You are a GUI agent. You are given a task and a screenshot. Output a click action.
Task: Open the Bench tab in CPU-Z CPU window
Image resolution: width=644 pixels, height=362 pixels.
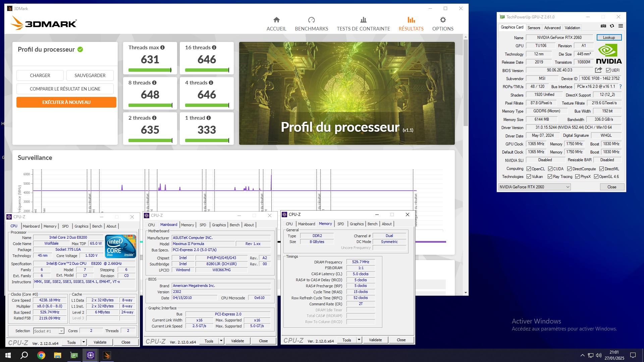point(97,226)
